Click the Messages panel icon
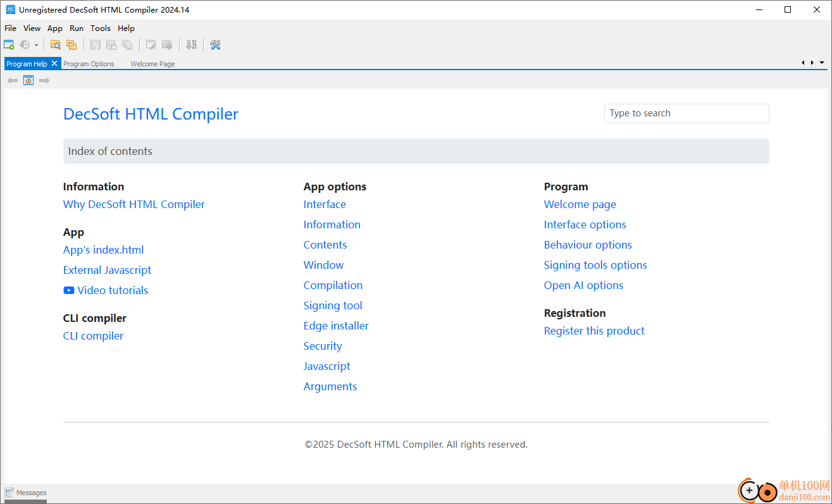 [9, 493]
